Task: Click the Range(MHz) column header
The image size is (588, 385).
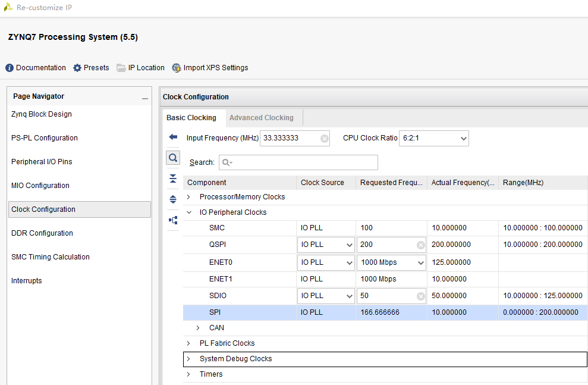Action: 543,183
